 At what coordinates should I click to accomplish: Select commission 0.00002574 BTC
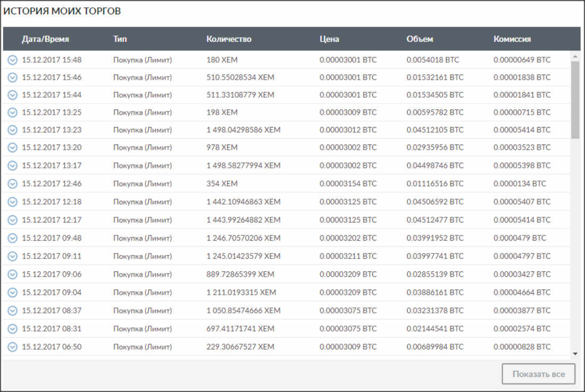522,329
